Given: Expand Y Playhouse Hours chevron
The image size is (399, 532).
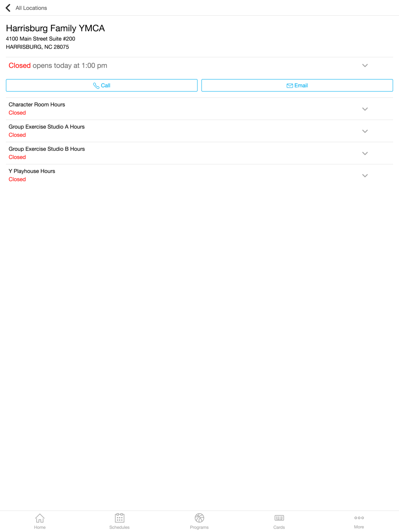Looking at the screenshot, I should click(x=365, y=175).
